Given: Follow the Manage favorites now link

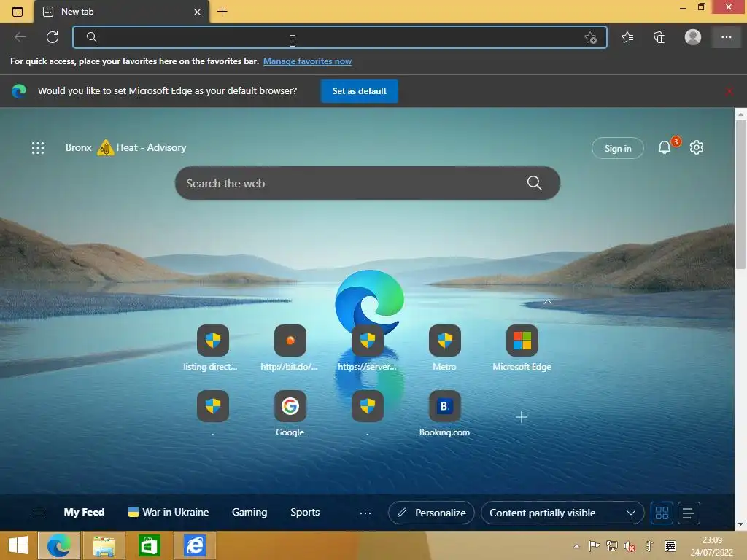Looking at the screenshot, I should point(307,61).
